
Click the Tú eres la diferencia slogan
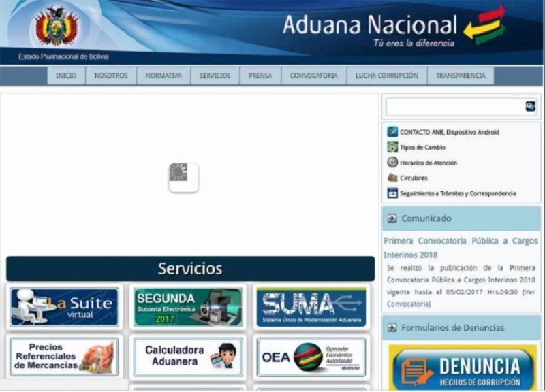(x=414, y=43)
